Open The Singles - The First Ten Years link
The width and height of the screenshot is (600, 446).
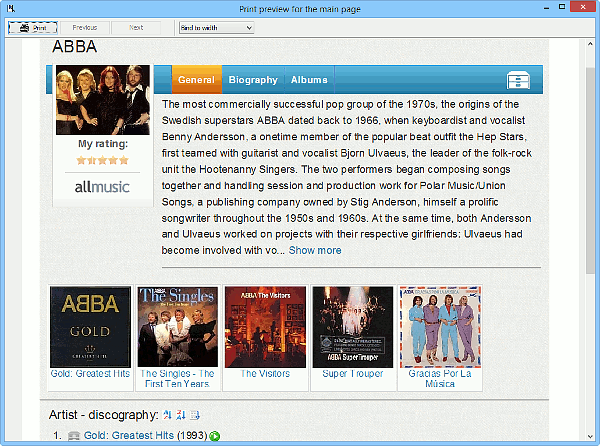pyautogui.click(x=178, y=379)
